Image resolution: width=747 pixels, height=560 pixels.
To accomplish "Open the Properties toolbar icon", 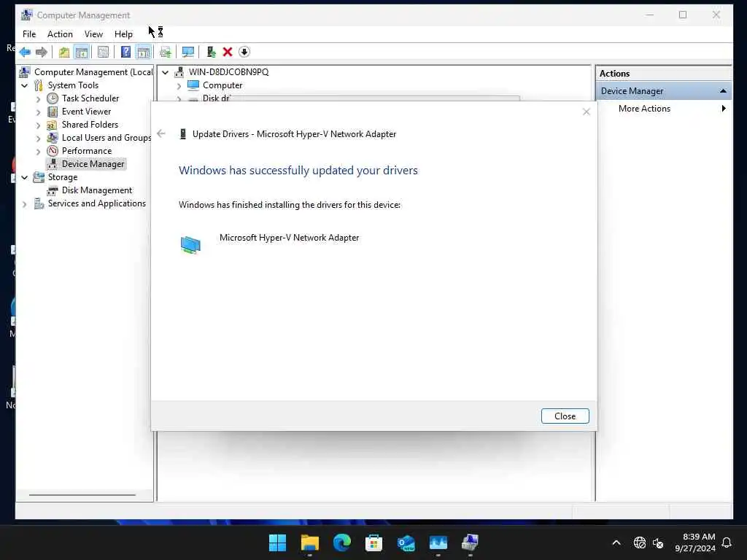I will 103,52.
